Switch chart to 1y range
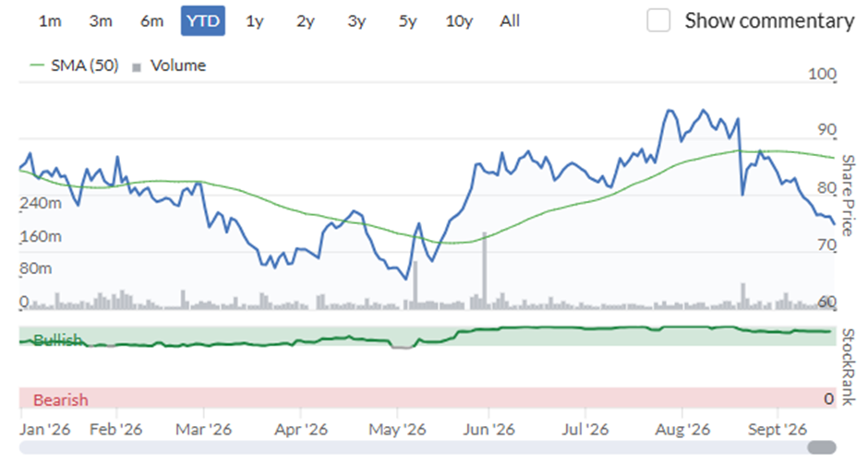The image size is (868, 464). coord(255,21)
